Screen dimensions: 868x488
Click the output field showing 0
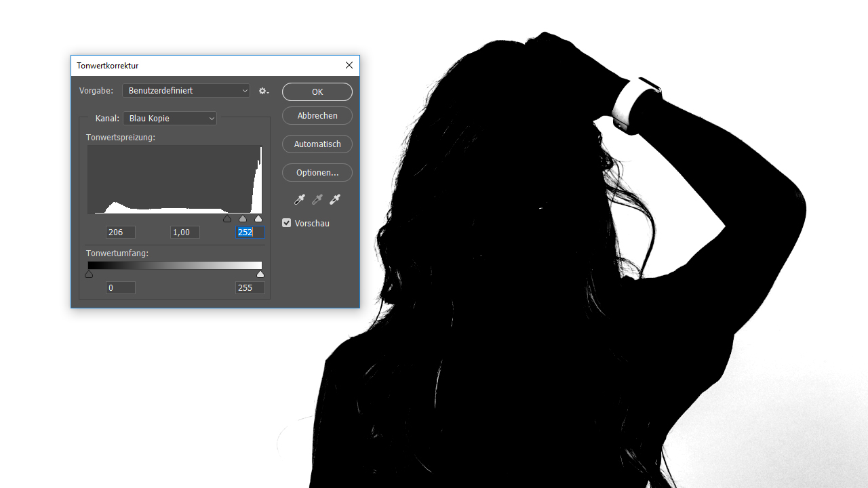[x=121, y=288]
